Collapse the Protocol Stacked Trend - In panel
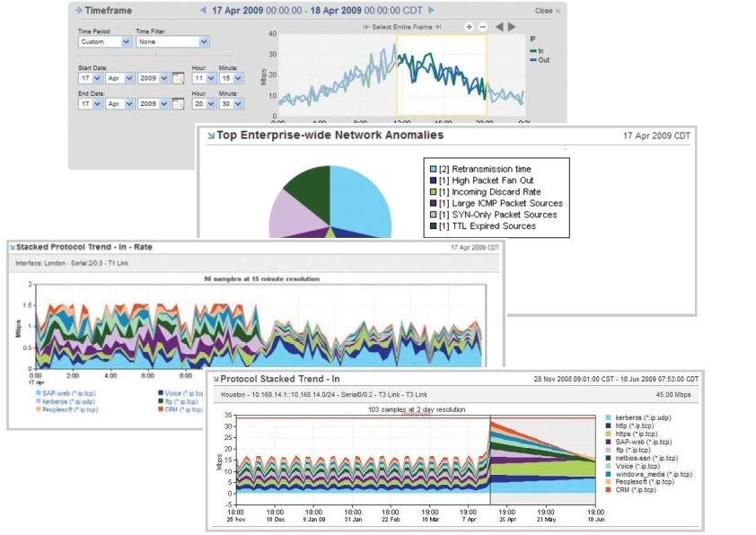The width and height of the screenshot is (756, 535). click(216, 380)
